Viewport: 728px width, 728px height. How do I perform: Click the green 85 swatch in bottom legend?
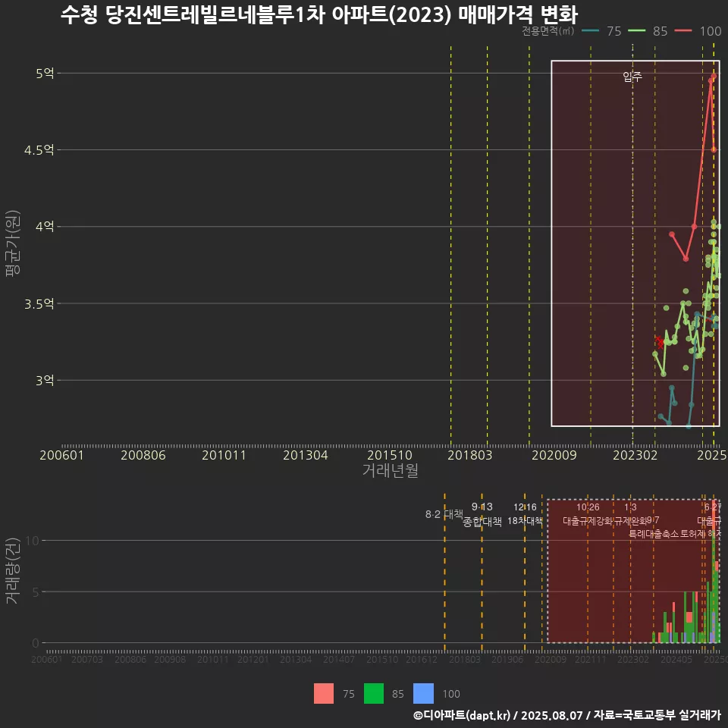(374, 694)
